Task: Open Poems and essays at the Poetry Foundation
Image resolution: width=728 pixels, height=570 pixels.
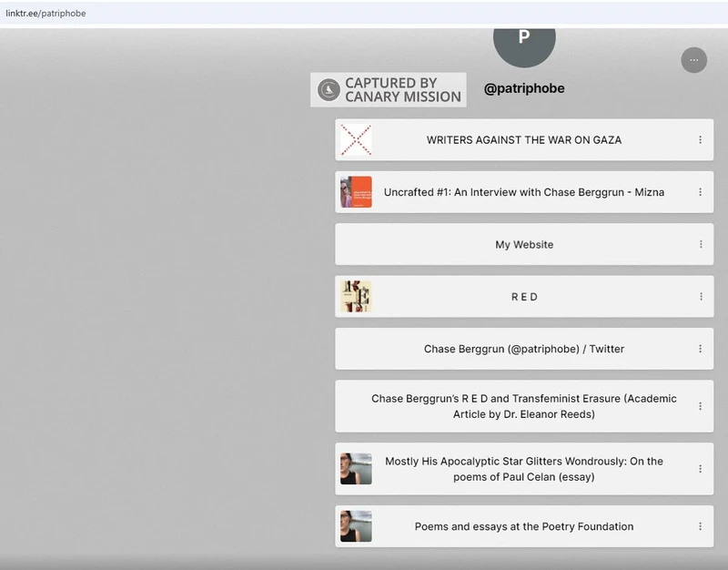Action: pyautogui.click(x=523, y=526)
